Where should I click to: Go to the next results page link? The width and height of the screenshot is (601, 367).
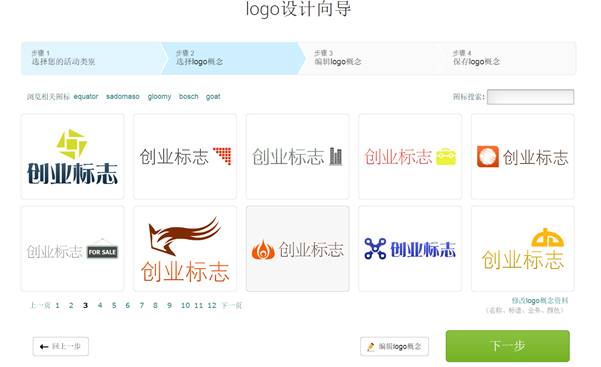(232, 306)
